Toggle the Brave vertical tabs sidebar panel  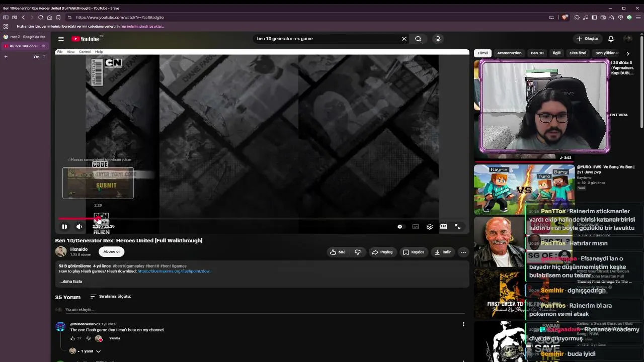[6, 17]
